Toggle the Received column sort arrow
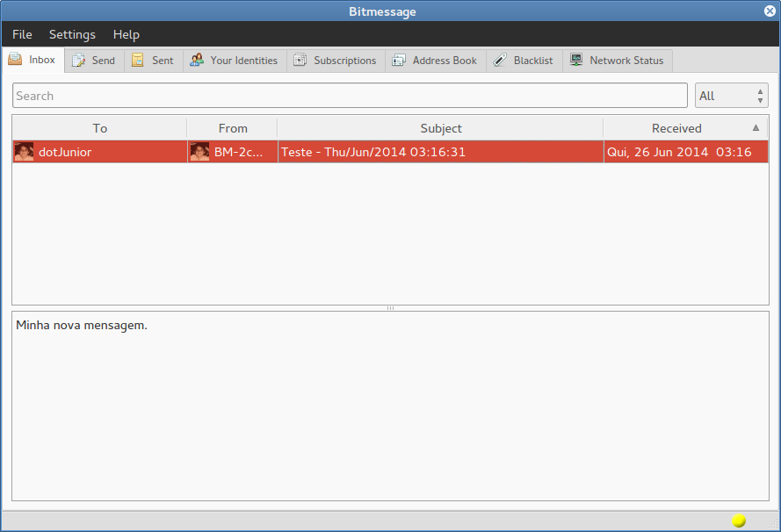 pyautogui.click(x=756, y=128)
